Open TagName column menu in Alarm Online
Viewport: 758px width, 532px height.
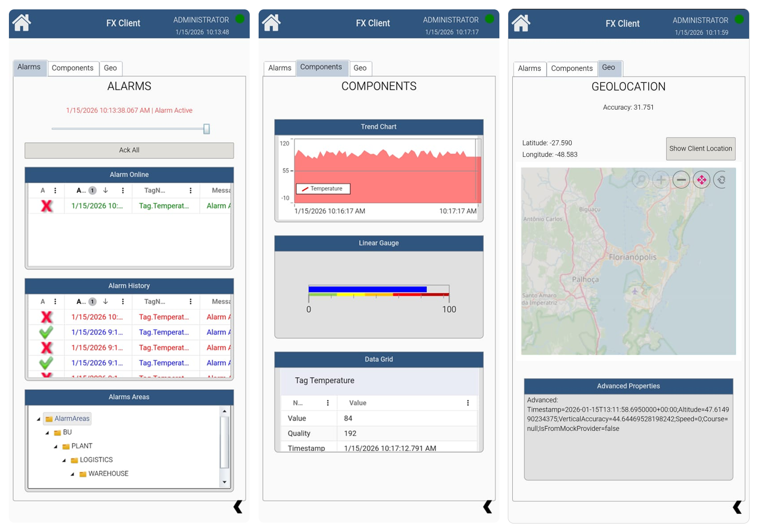(x=190, y=191)
